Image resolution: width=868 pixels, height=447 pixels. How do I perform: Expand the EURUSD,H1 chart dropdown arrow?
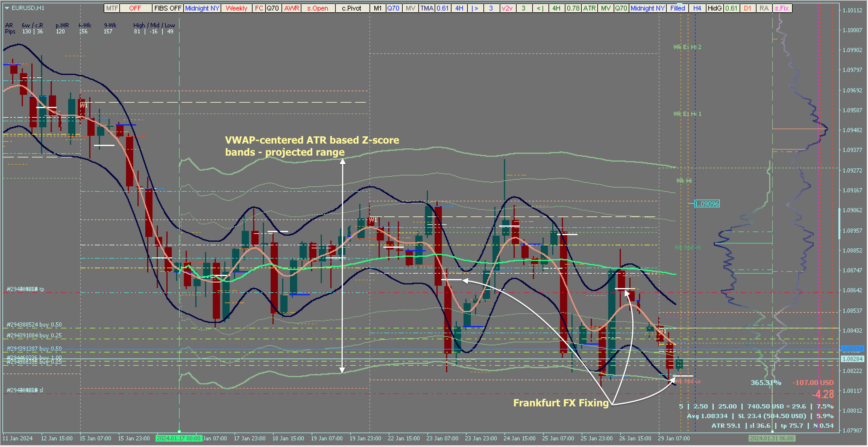click(x=7, y=8)
